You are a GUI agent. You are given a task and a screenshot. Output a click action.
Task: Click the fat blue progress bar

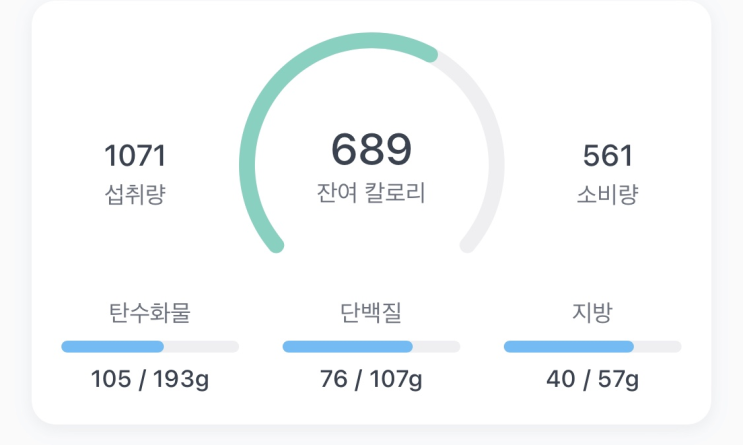pyautogui.click(x=569, y=346)
